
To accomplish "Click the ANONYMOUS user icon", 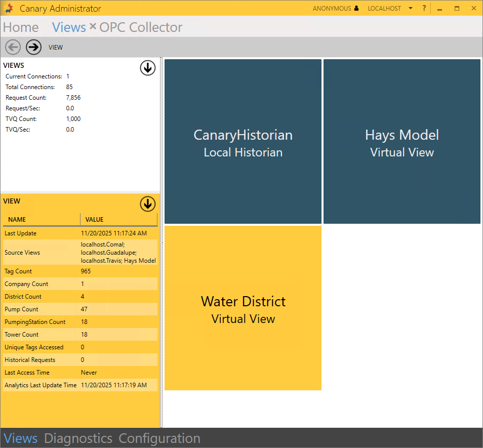I will (x=357, y=9).
